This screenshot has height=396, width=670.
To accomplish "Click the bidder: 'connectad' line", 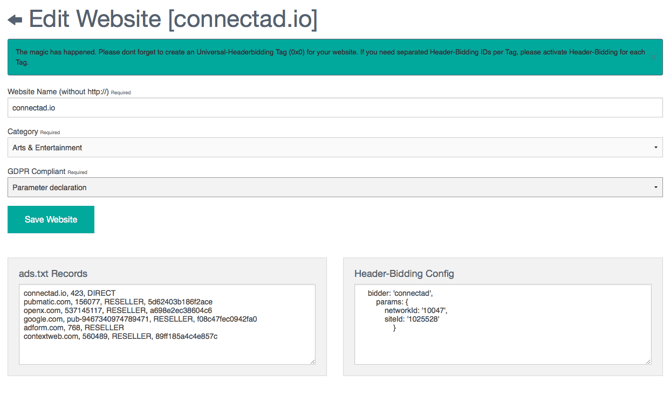I will [400, 293].
